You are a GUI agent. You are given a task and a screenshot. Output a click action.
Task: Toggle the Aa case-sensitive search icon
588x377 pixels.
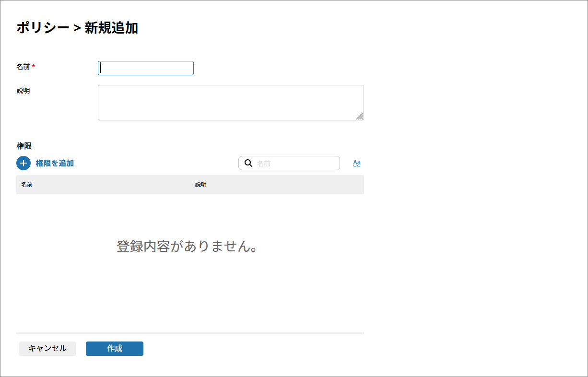(357, 163)
